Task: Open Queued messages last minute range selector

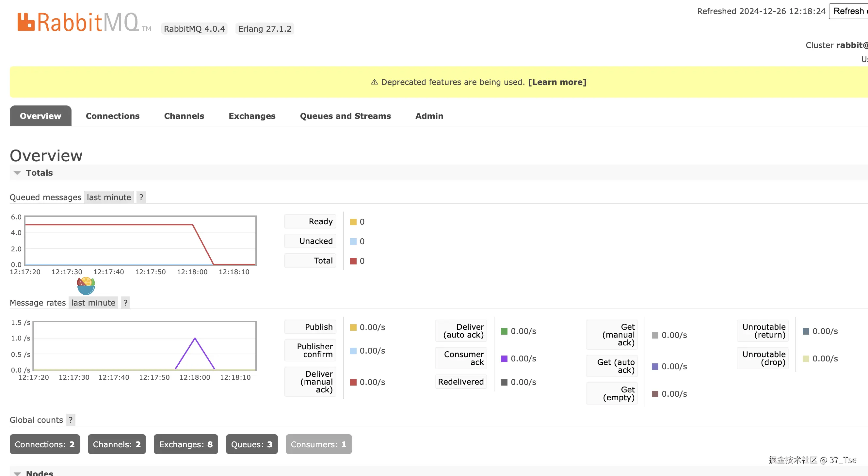Action: click(x=109, y=198)
